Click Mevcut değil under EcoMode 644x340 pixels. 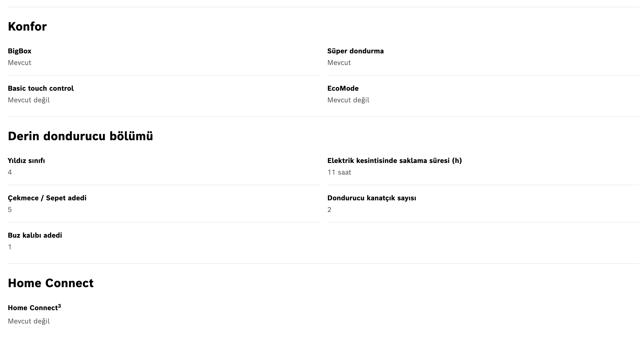(348, 100)
